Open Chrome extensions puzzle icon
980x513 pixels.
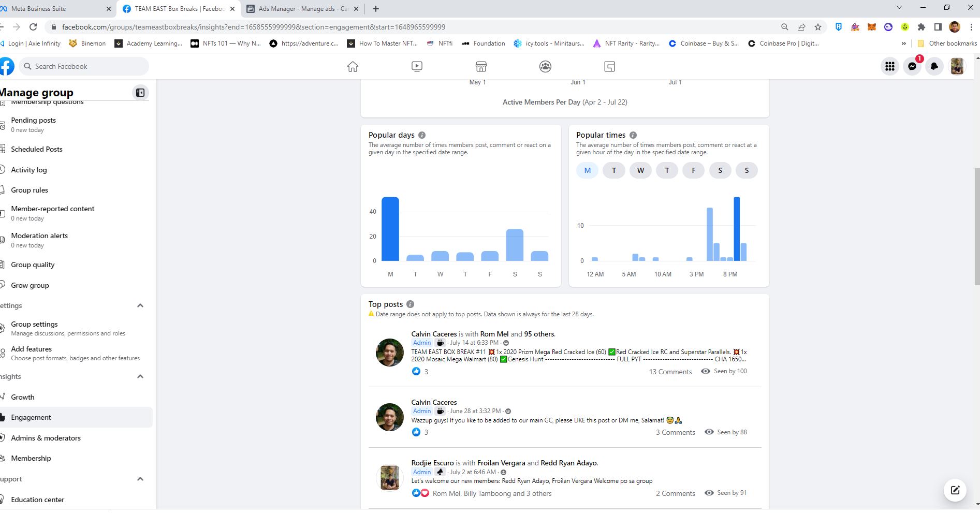(x=922, y=27)
